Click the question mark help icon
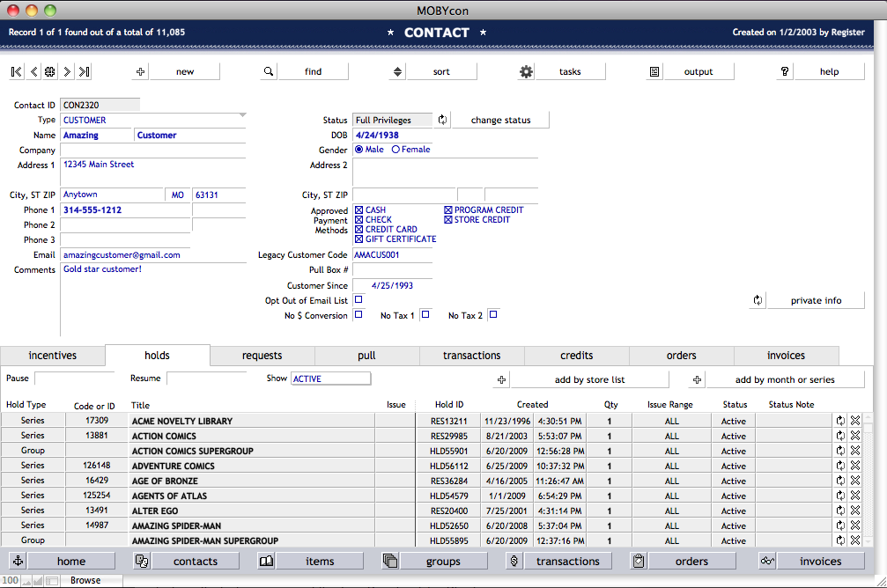Screen dimensions: 887x588 click(785, 72)
